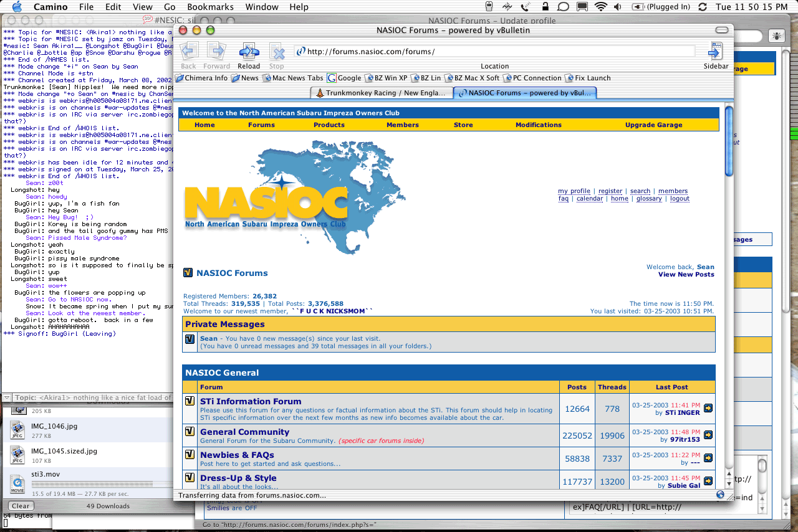This screenshot has width=798, height=532.
Task: Open the General Community forum link
Action: click(244, 432)
